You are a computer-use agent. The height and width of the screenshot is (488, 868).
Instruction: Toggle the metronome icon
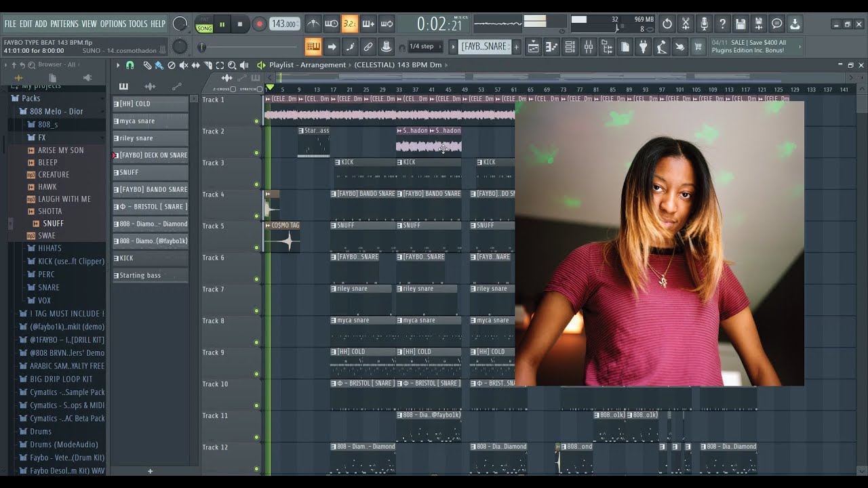(x=313, y=24)
